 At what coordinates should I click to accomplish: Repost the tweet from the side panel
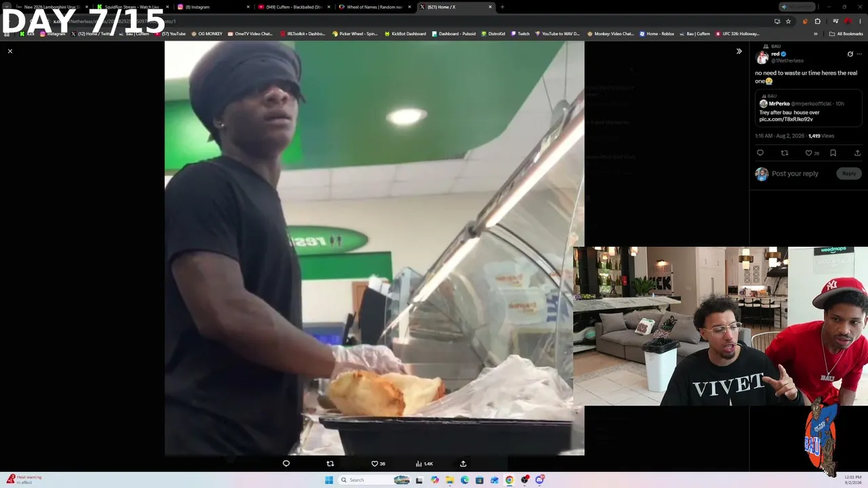click(x=785, y=153)
